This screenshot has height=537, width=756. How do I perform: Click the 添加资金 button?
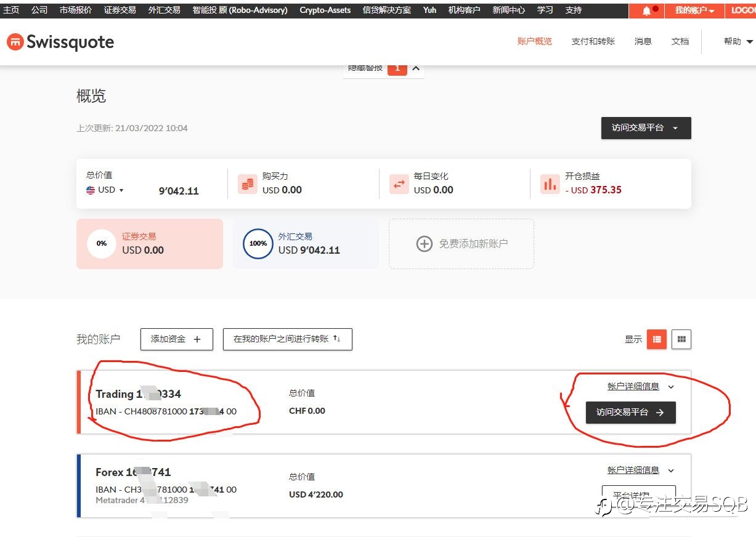click(177, 339)
